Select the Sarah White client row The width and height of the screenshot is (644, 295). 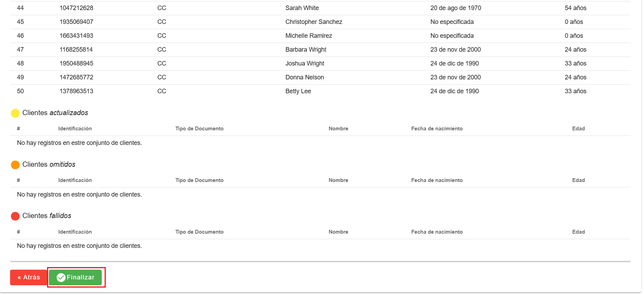click(x=302, y=8)
